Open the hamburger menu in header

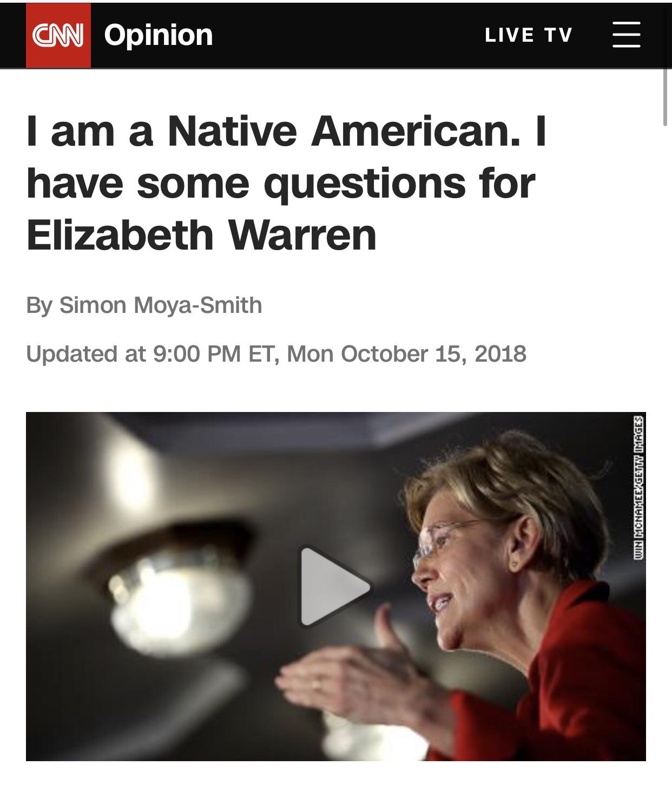(x=627, y=35)
